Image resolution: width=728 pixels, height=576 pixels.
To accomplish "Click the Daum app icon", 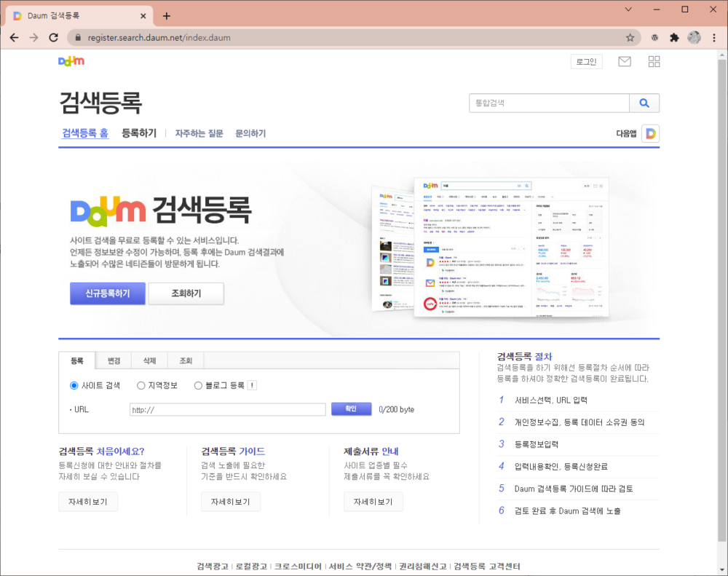I will [x=650, y=133].
